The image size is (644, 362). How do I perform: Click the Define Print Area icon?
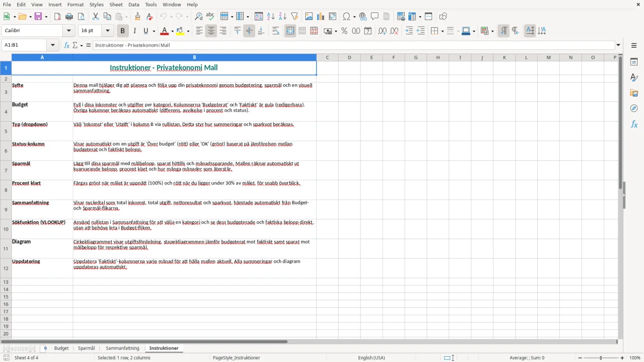tap(401, 17)
